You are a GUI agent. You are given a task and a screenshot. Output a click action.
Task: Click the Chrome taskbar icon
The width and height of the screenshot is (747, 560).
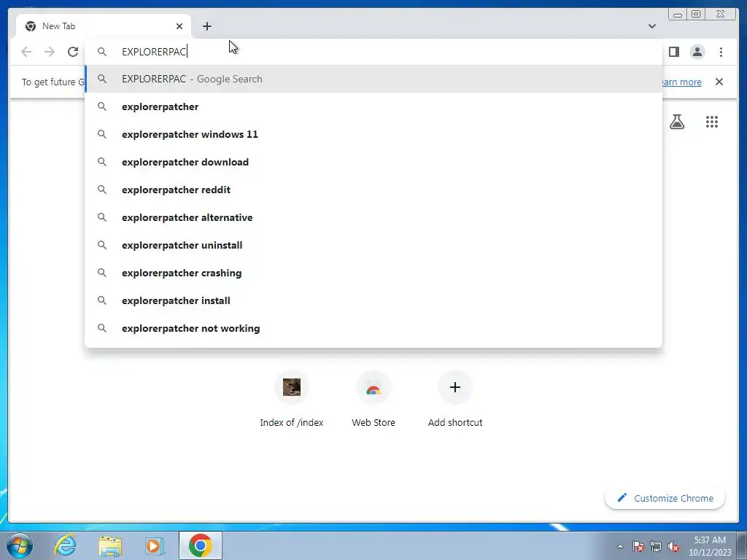[x=200, y=545]
